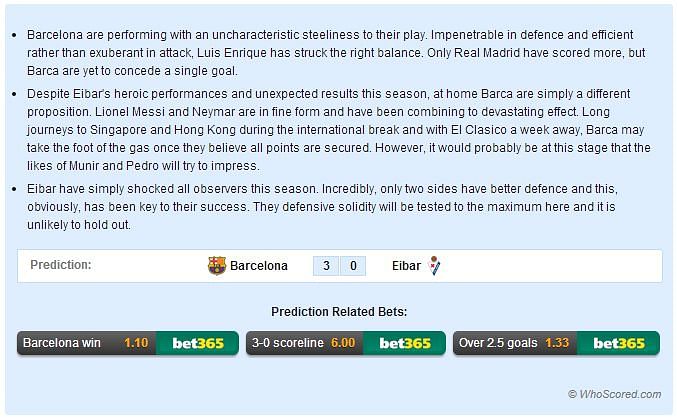677x418 pixels.
Task: Click the first bullet paragraph about Barcelona's steeliness
Action: [x=336, y=53]
